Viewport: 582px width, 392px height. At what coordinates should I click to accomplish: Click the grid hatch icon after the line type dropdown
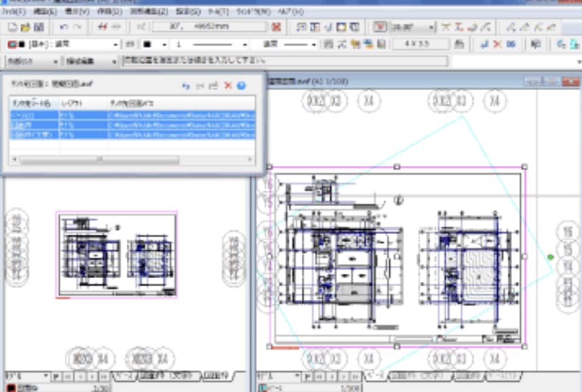click(x=328, y=44)
